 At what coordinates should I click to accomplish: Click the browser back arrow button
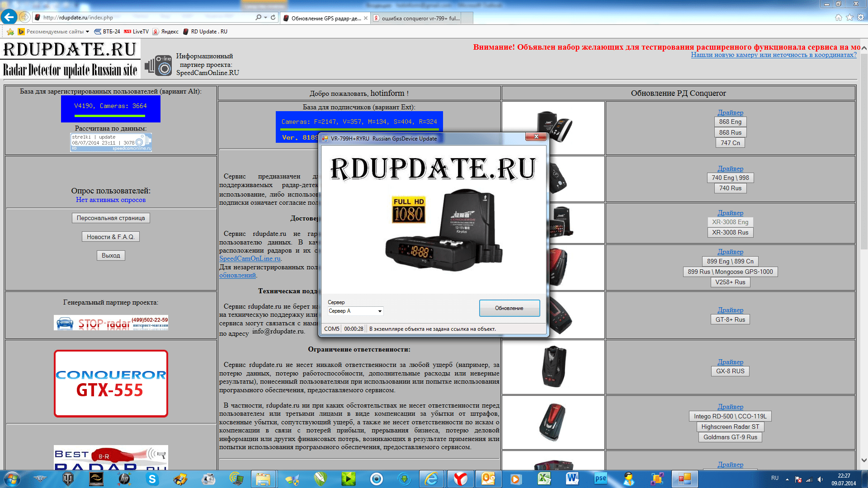pyautogui.click(x=9, y=17)
